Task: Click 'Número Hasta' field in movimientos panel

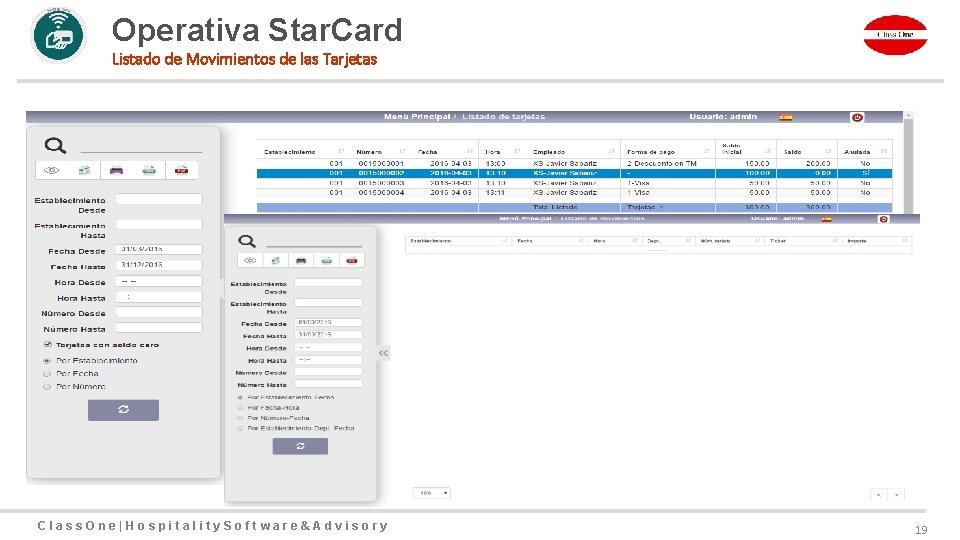Action: pos(328,384)
